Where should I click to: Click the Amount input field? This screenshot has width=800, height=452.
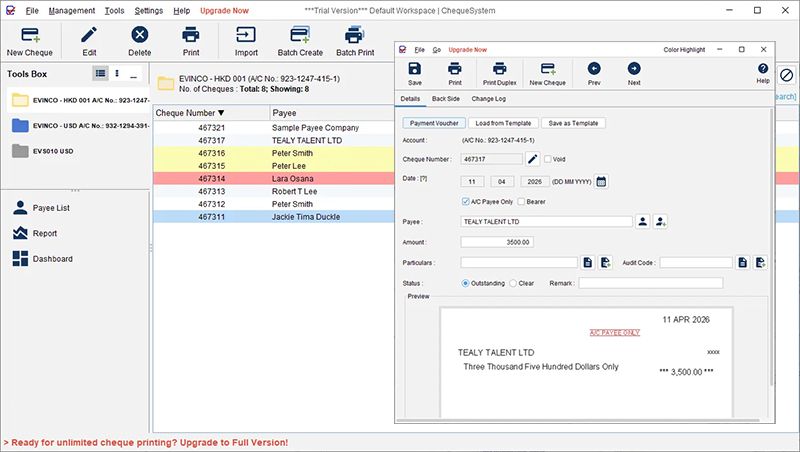tap(497, 242)
